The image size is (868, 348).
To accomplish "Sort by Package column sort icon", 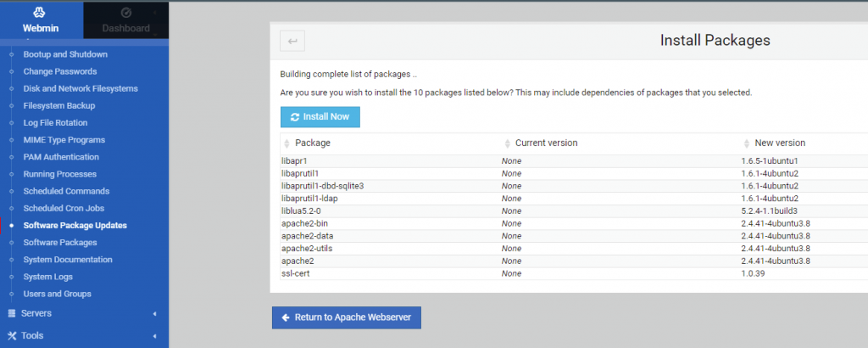I will [x=288, y=143].
